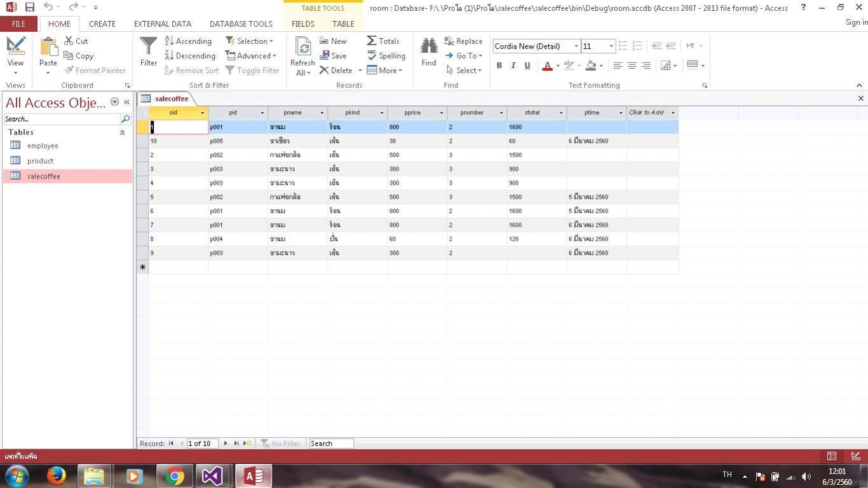This screenshot has height=488, width=868.
Task: Apply Bold formatting
Action: pyautogui.click(x=499, y=65)
